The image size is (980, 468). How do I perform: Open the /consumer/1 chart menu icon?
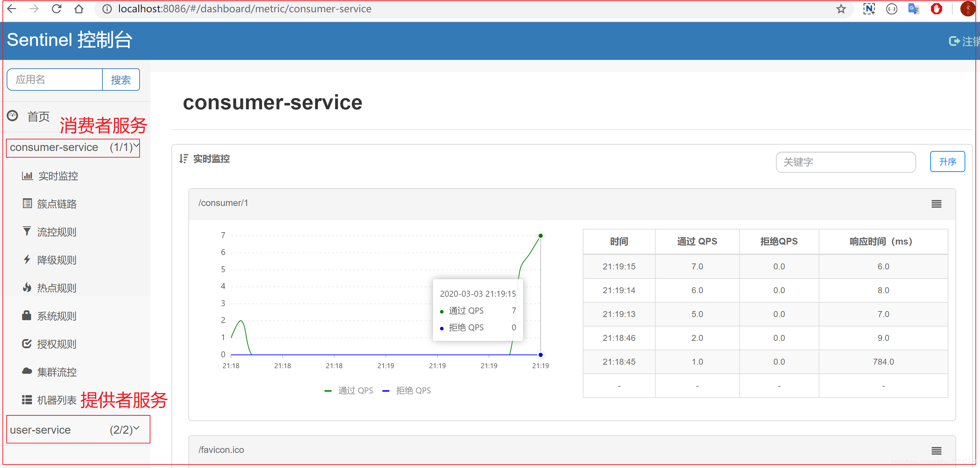pos(937,204)
